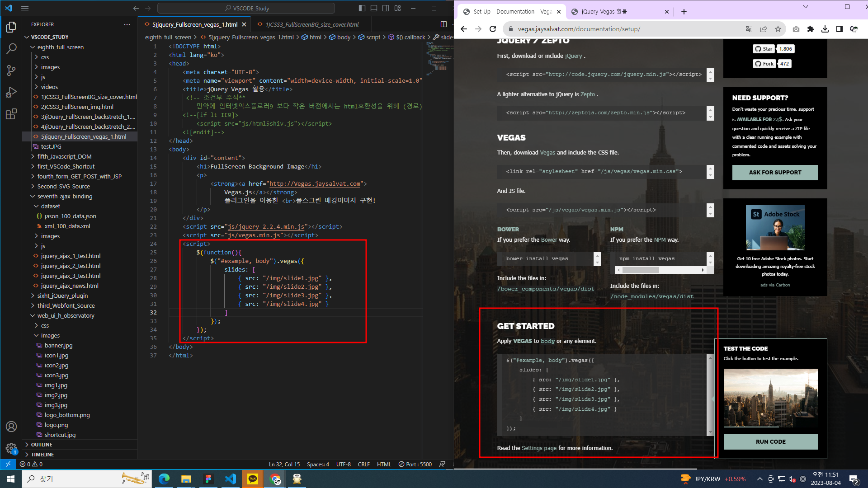Open the Extensions view
868x488 pixels.
point(11,114)
